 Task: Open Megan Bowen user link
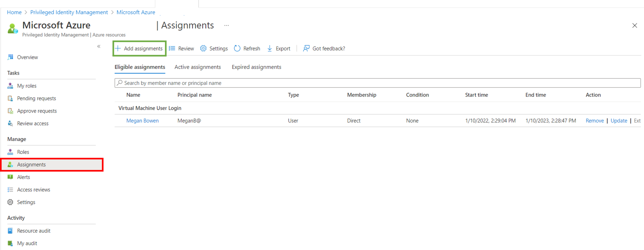pos(143,121)
